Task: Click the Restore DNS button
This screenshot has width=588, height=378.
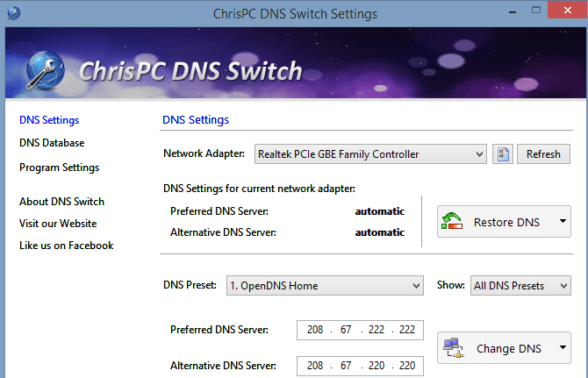Action: click(x=504, y=221)
